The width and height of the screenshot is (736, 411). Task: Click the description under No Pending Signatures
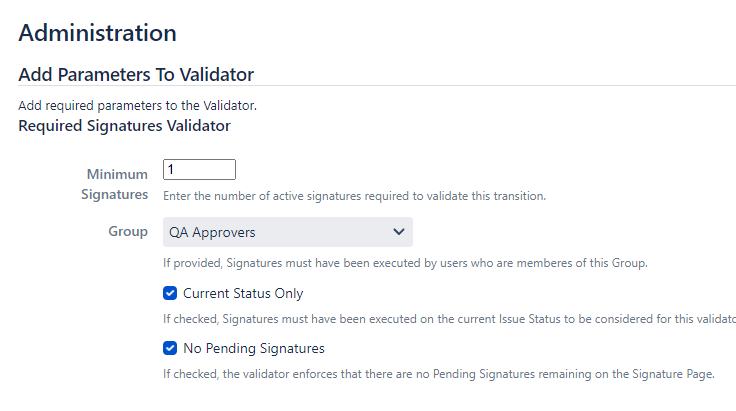440,374
